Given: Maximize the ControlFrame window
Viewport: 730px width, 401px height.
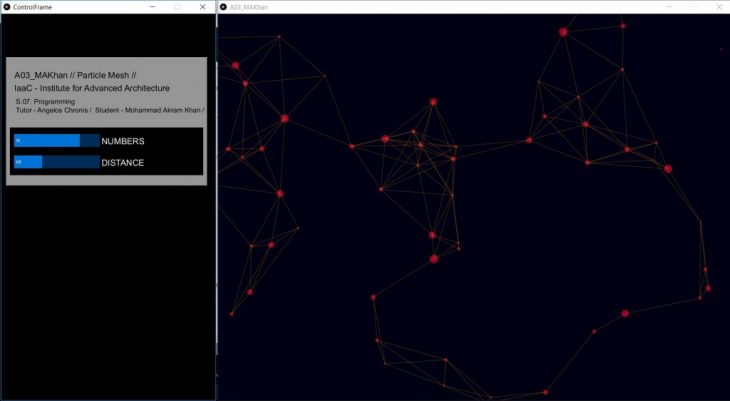Looking at the screenshot, I should [x=178, y=7].
